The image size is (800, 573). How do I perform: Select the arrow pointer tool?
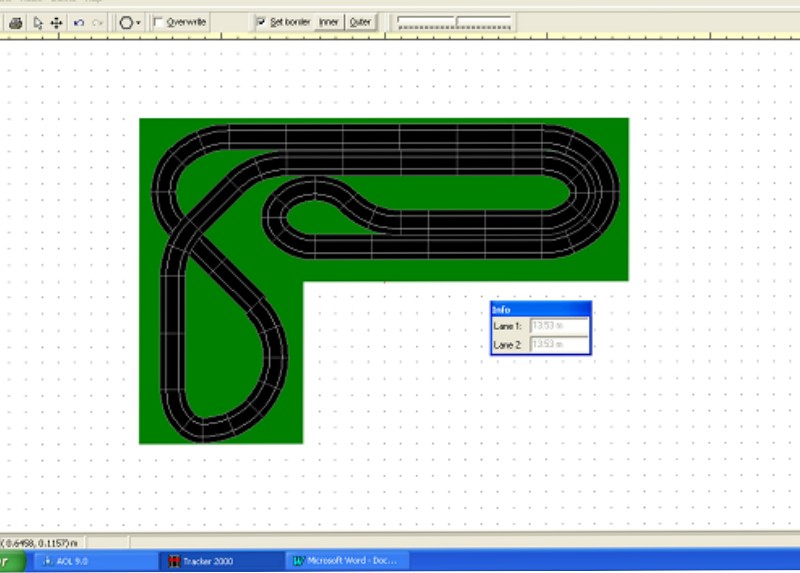coord(38,22)
